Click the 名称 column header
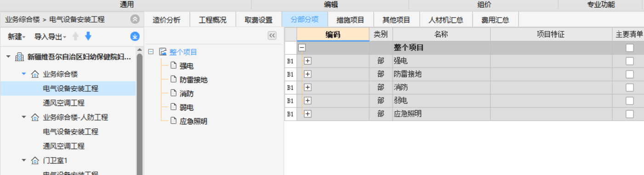The height and width of the screenshot is (175, 644). [441, 35]
